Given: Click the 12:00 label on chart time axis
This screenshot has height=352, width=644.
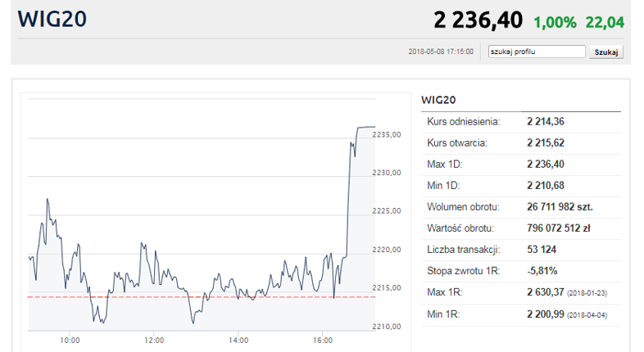Looking at the screenshot, I should coord(153,340).
